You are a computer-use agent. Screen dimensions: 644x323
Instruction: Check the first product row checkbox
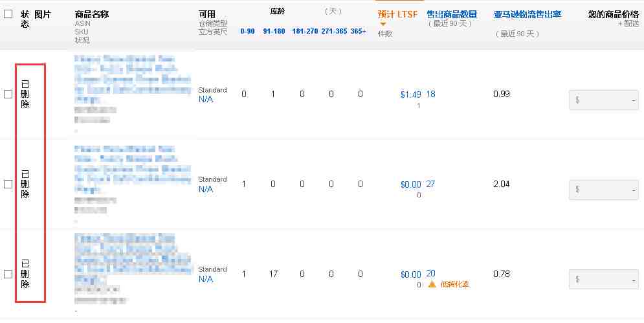(x=8, y=94)
